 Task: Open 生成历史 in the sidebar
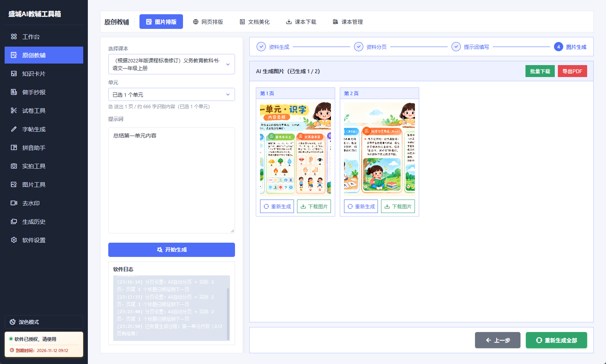[x=44, y=221]
